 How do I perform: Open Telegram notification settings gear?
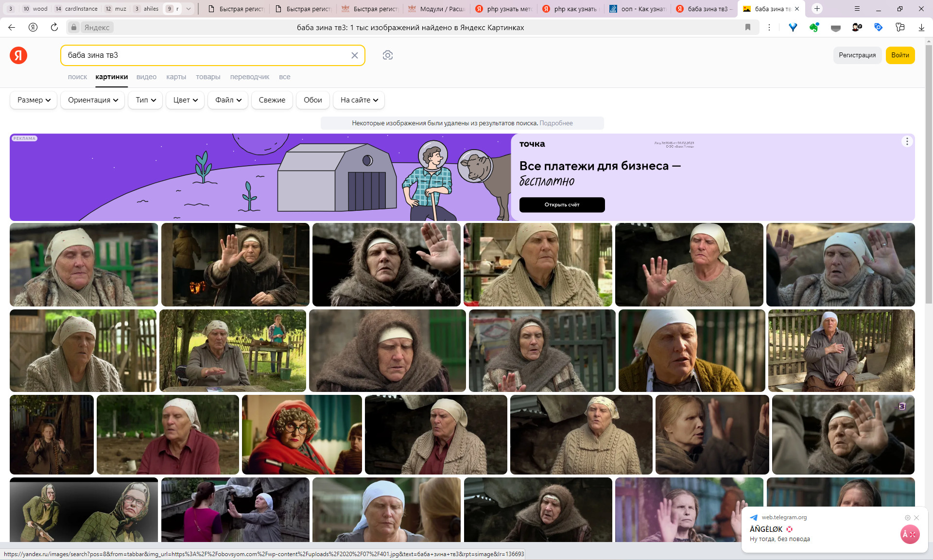(907, 518)
